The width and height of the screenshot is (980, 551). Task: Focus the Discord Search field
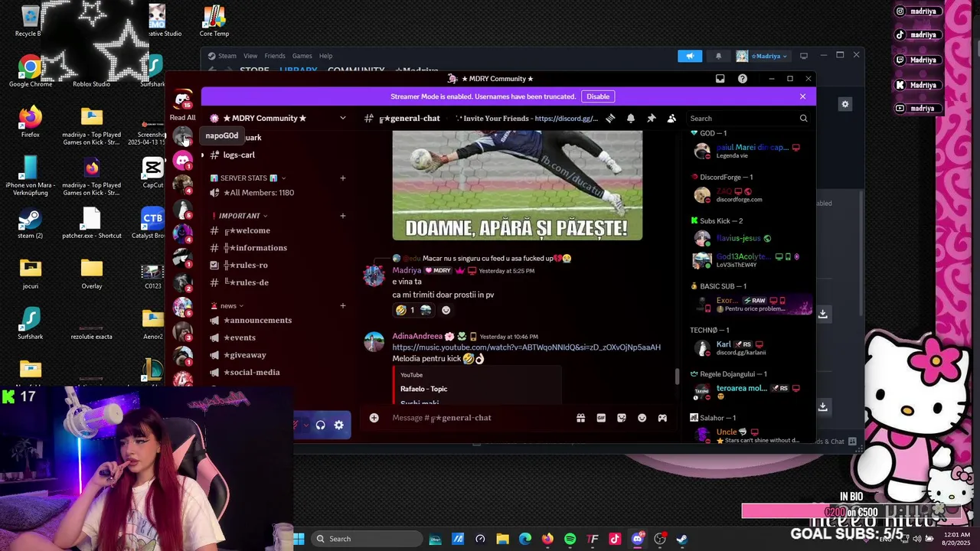[748, 119]
